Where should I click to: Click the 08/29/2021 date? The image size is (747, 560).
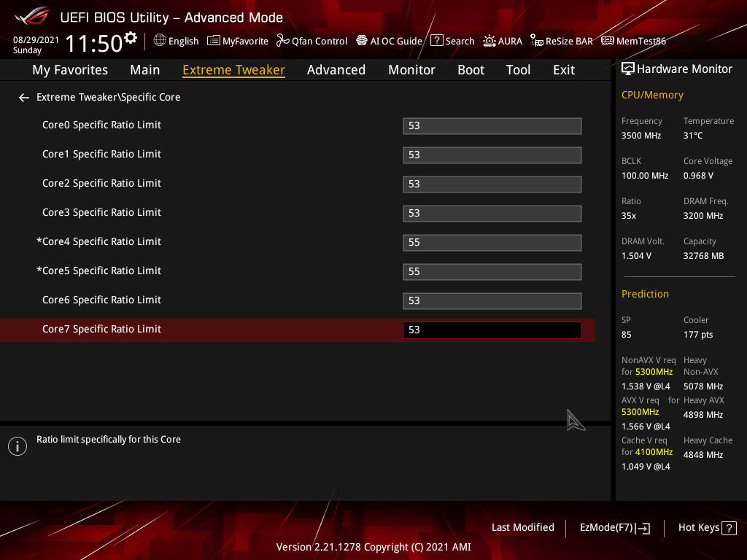pyautogui.click(x=36, y=40)
